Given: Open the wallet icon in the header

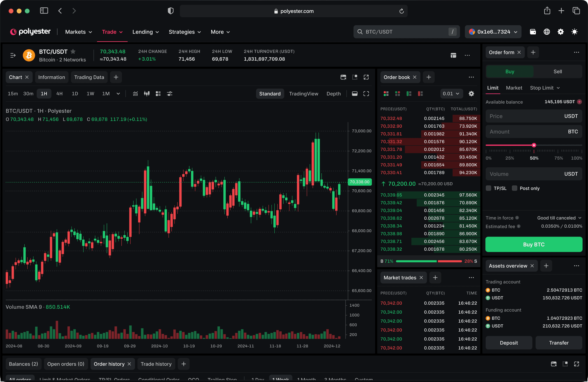Looking at the screenshot, I should click(x=533, y=32).
